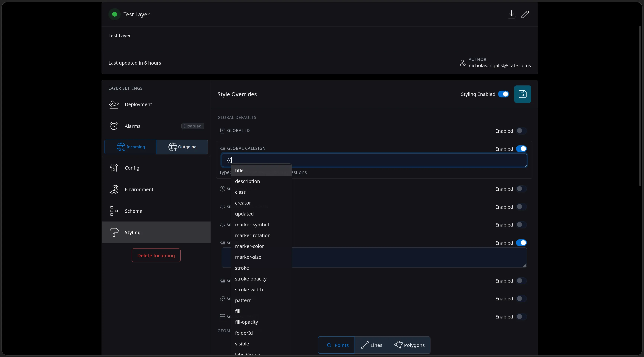644x357 pixels.
Task: Open Alarms settings
Action: point(156,126)
